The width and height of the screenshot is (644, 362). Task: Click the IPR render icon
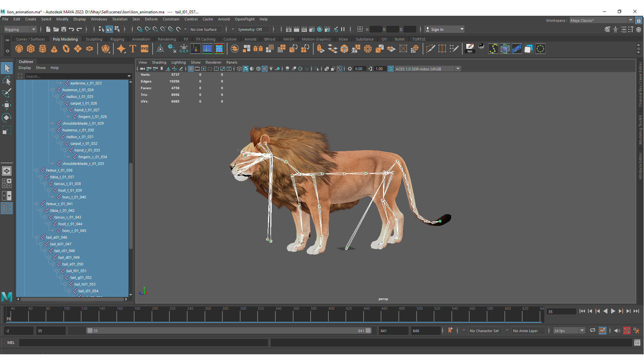[304, 29]
